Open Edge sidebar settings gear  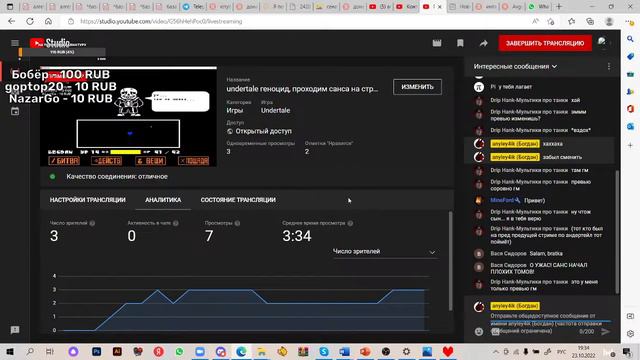pyautogui.click(x=630, y=333)
